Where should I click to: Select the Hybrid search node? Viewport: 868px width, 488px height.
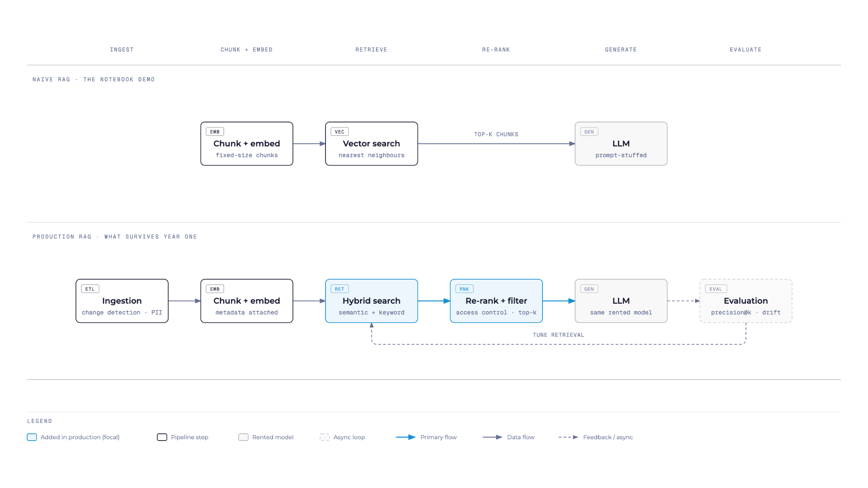[x=371, y=301]
